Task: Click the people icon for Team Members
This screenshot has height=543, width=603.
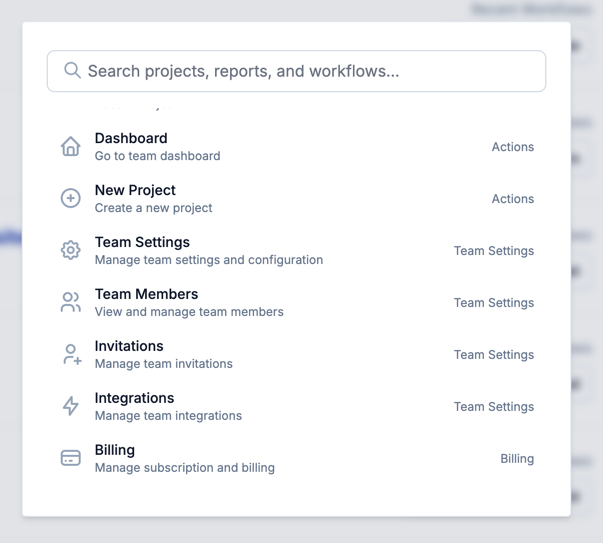Action: [x=70, y=303]
